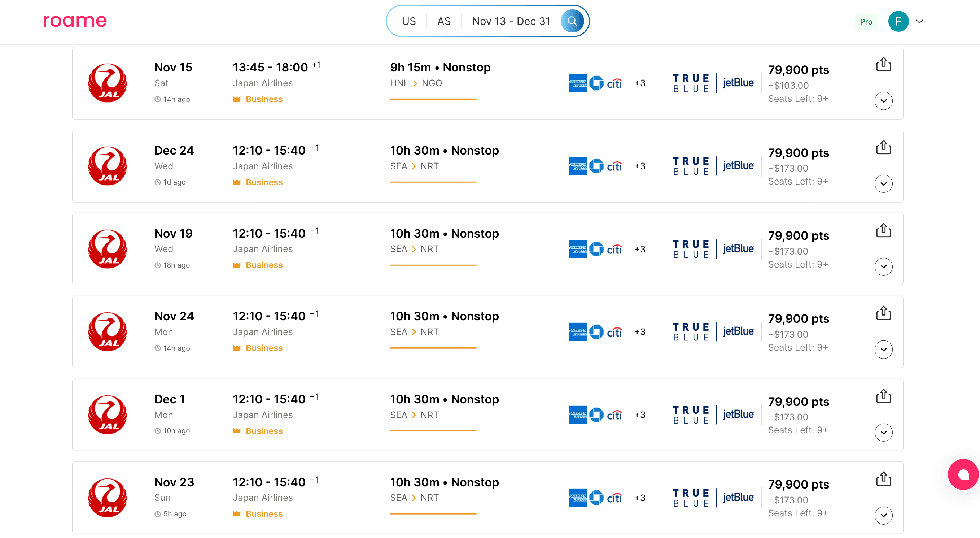Open the Nov 13 - Dec 31 date range
Screen dimensions: 980x538
pos(511,21)
